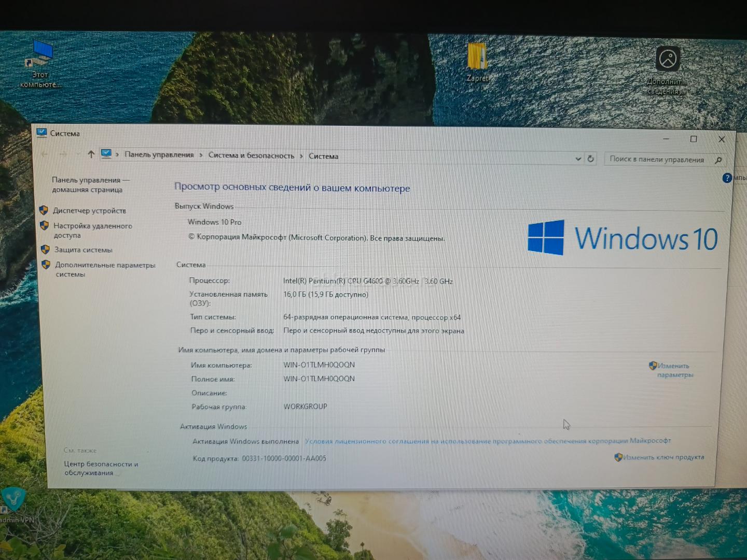This screenshot has width=747, height=560.
Task: Open "Диспетчер устройств" link
Action: [89, 211]
